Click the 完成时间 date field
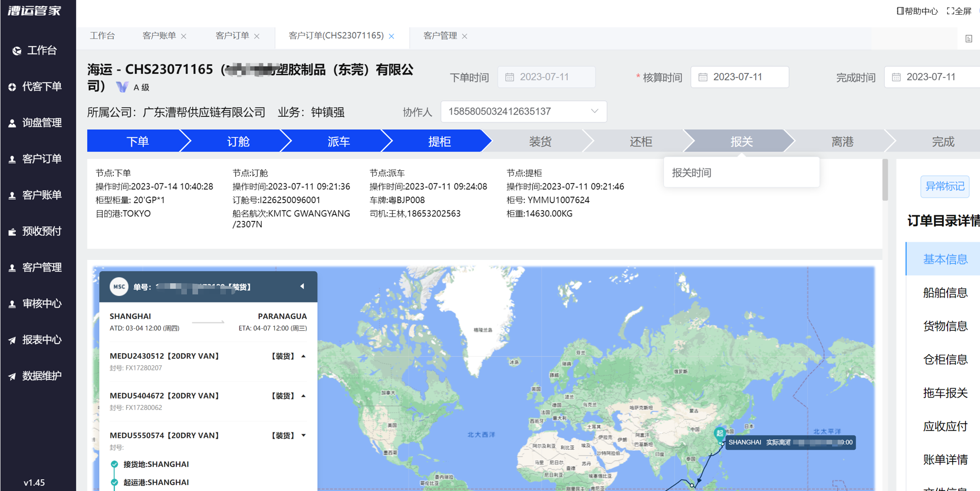 (x=933, y=77)
